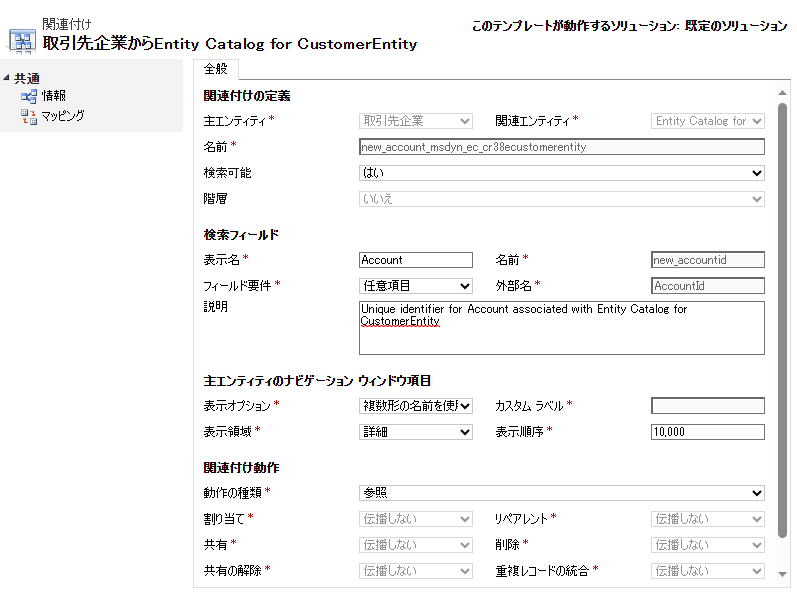Open the 動作の種類 dropdown set to 参照
The width and height of the screenshot is (797, 602).
[x=562, y=493]
